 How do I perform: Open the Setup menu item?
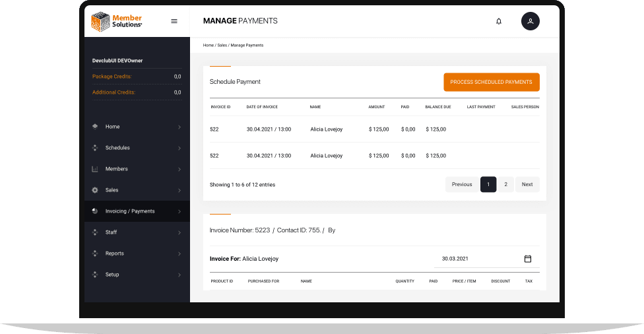137,275
